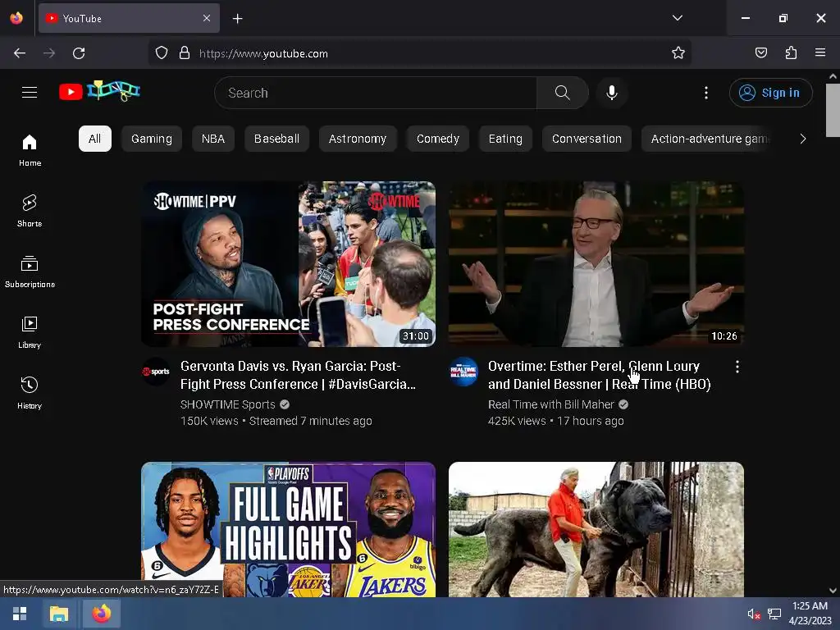The image size is (840, 630).
Task: Select the All category chip
Action: pos(95,139)
